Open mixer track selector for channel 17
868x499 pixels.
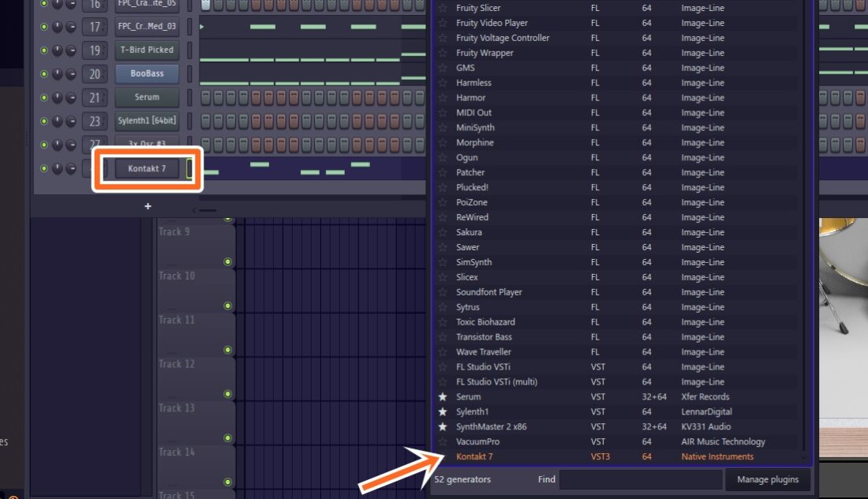pyautogui.click(x=95, y=27)
